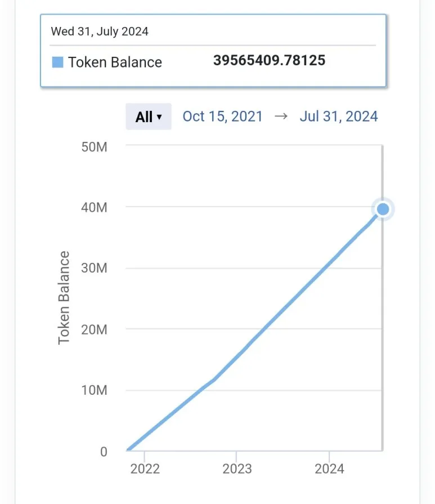
Task: Click the 0 y-axis label
Action: tap(103, 452)
